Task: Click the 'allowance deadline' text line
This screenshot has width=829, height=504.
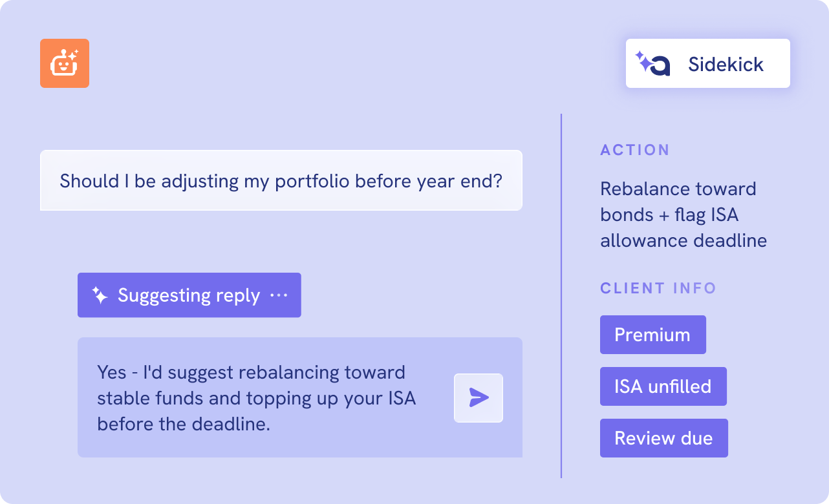Action: pos(684,241)
